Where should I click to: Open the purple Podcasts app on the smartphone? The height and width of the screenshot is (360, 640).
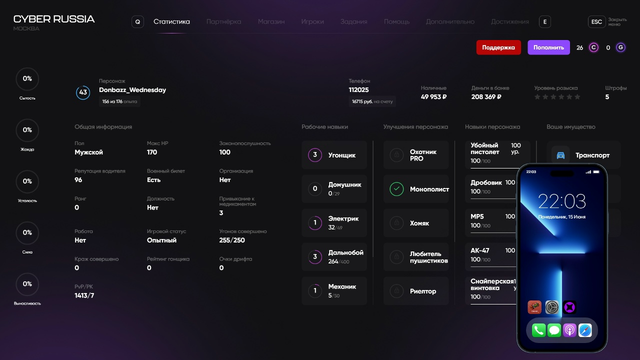(x=569, y=330)
